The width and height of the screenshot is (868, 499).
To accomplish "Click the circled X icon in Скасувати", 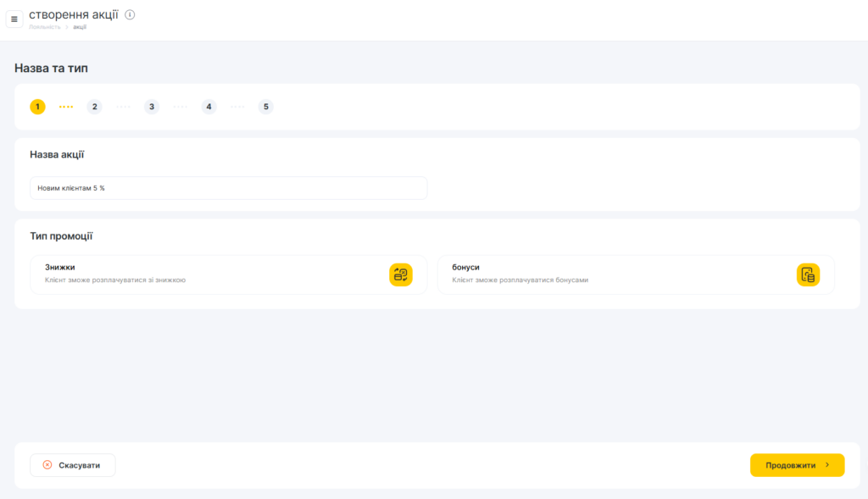I will pos(47,465).
